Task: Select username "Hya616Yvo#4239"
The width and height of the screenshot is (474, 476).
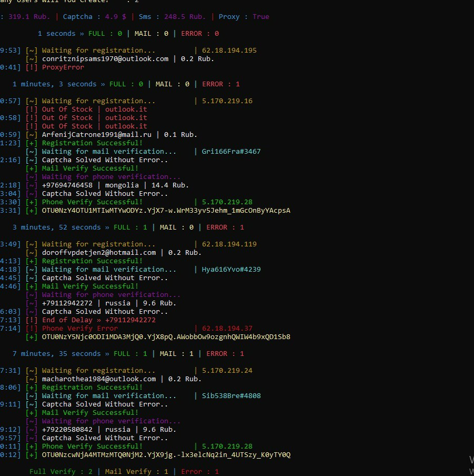Action: click(x=231, y=270)
